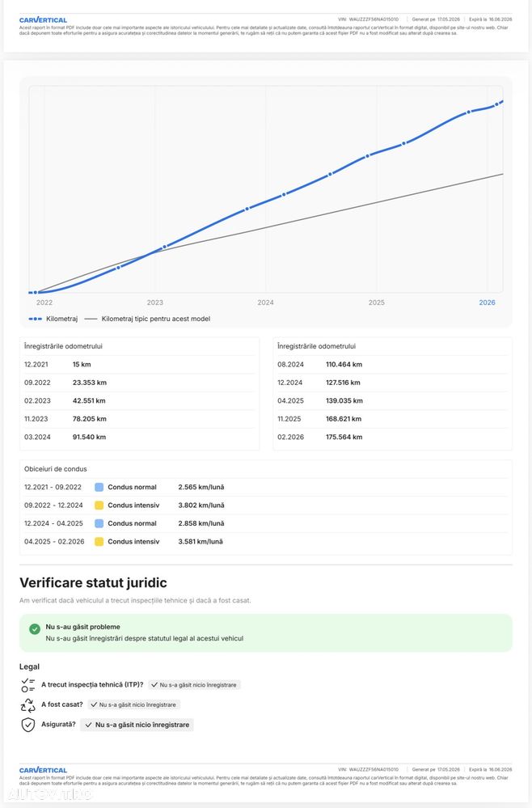Click the insurance 'Nu s-a găsit nicio înregistrare' badge
This screenshot has height=808, width=532.
pos(137,725)
